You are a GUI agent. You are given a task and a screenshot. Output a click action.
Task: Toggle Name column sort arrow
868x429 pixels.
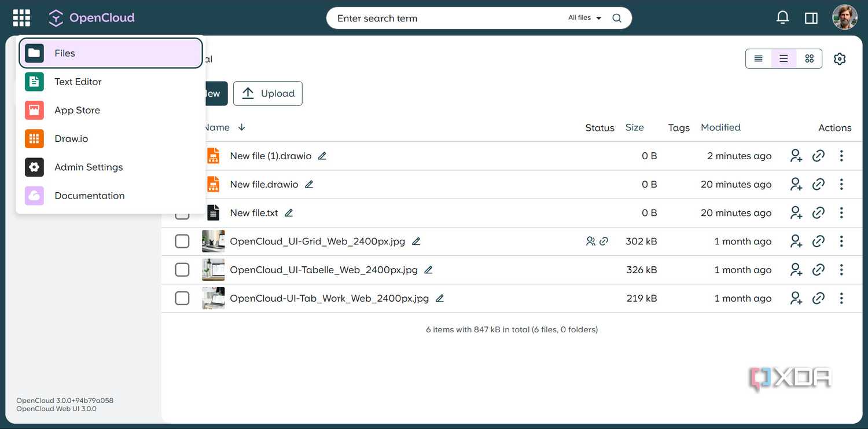242,127
